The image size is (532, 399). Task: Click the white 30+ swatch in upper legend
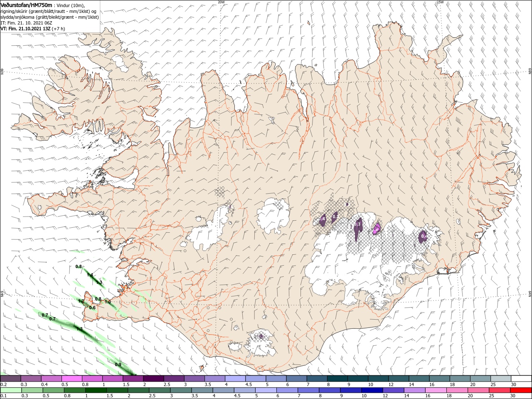(521, 379)
